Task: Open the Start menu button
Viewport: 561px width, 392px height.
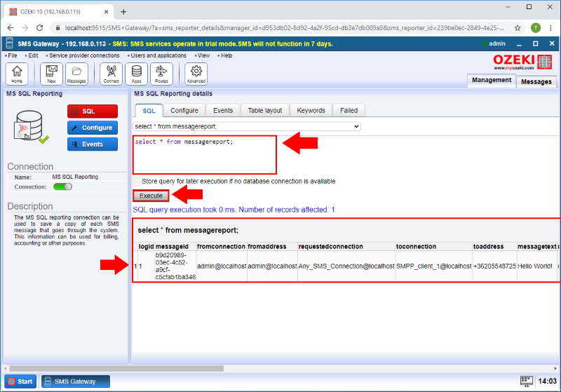Action: point(20,381)
